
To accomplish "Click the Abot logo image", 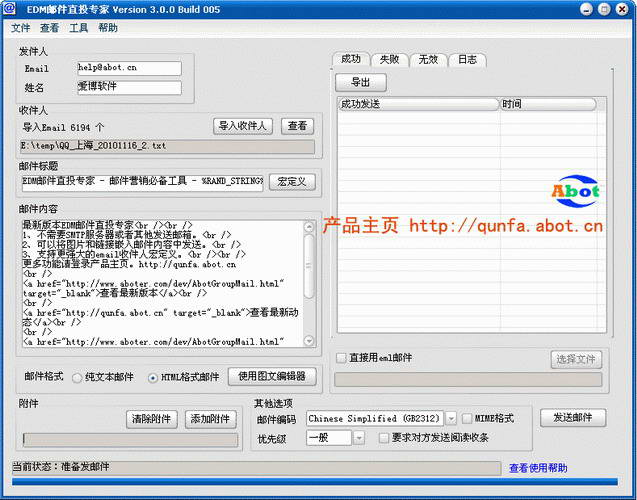I will (x=575, y=191).
